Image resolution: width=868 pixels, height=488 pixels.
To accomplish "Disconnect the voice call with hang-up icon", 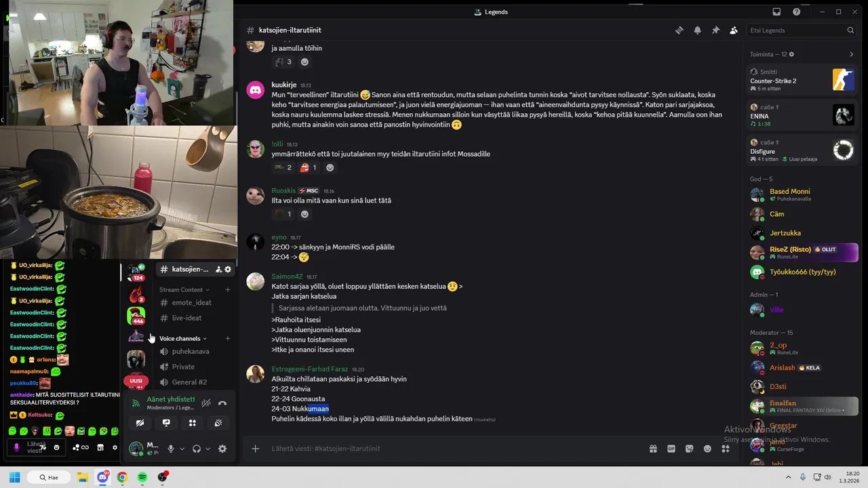I will [x=222, y=403].
